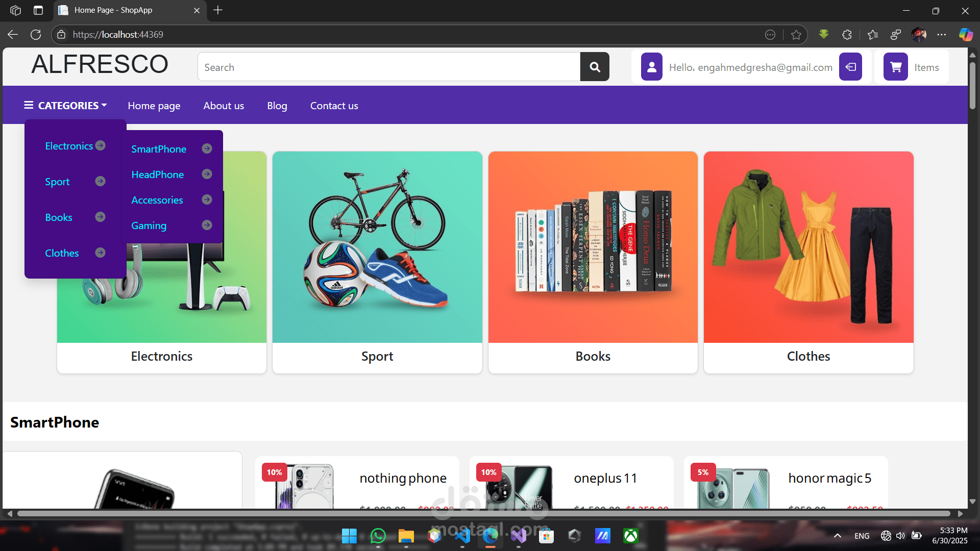Open About us page
Image resolution: width=980 pixels, height=551 pixels.
point(224,106)
